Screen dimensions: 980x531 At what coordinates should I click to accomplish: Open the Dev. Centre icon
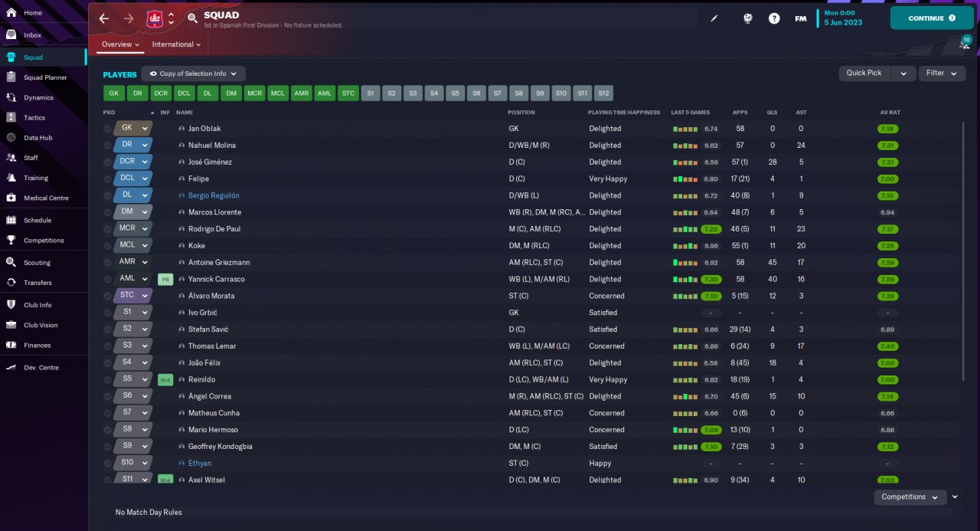pos(11,367)
